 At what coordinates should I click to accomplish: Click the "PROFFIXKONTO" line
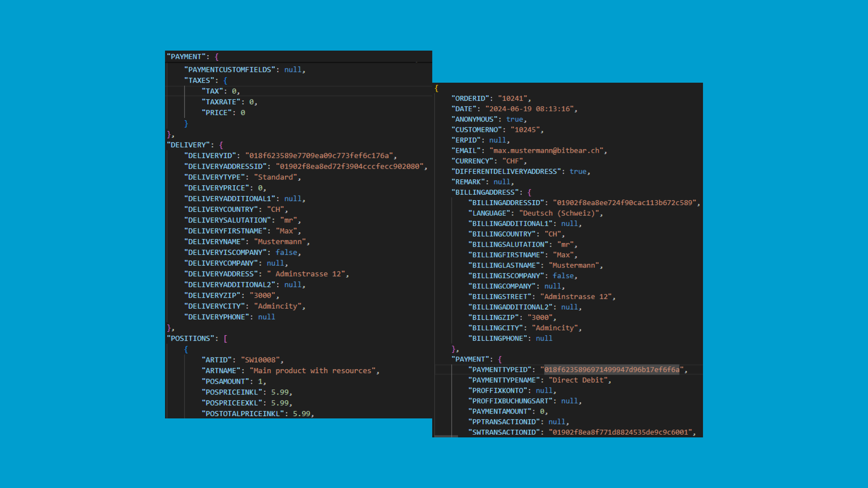click(x=512, y=390)
